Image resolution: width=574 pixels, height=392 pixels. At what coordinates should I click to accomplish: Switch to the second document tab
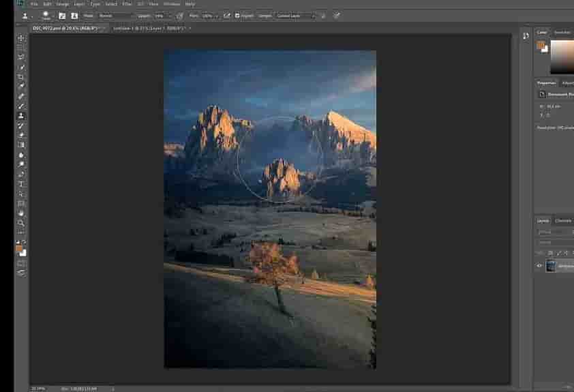pyautogui.click(x=151, y=28)
